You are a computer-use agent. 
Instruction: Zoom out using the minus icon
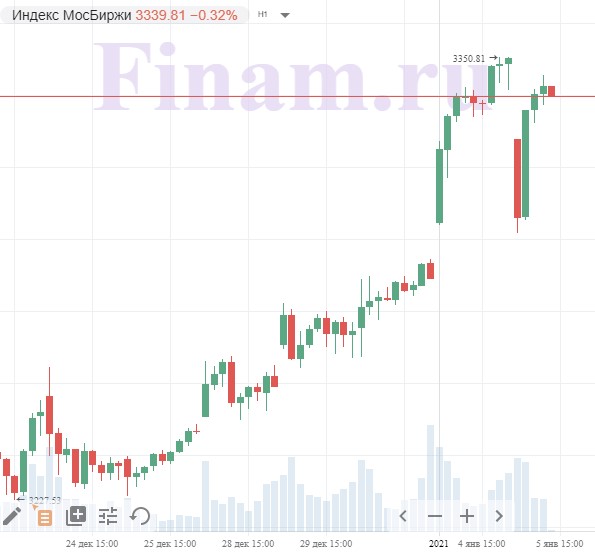tap(435, 516)
